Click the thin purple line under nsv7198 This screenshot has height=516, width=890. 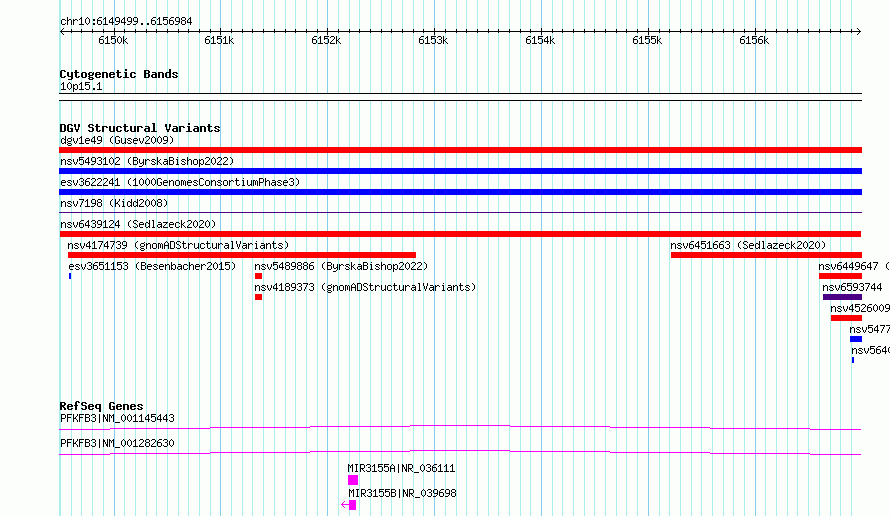pyautogui.click(x=460, y=213)
